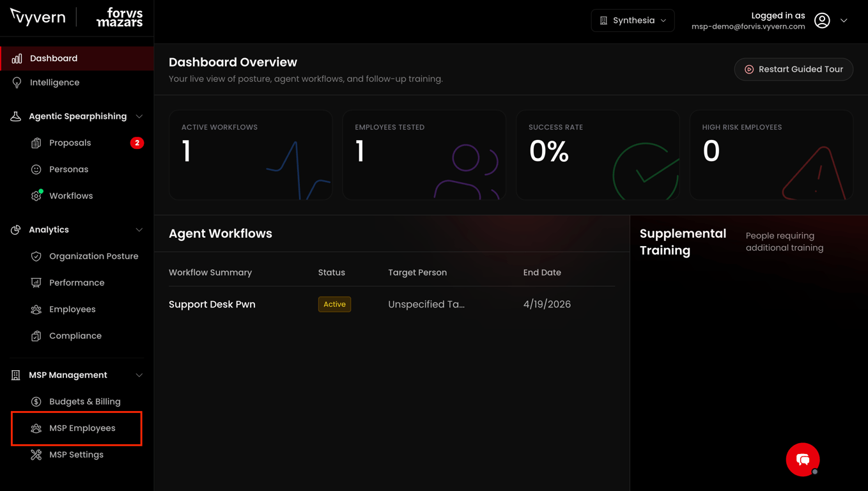Open the Performance menu item

click(77, 283)
